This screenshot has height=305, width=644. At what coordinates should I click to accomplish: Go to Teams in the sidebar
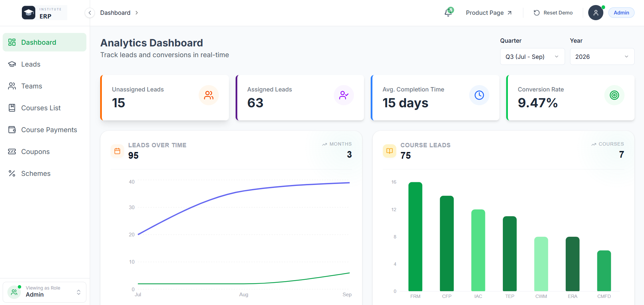coord(44,86)
